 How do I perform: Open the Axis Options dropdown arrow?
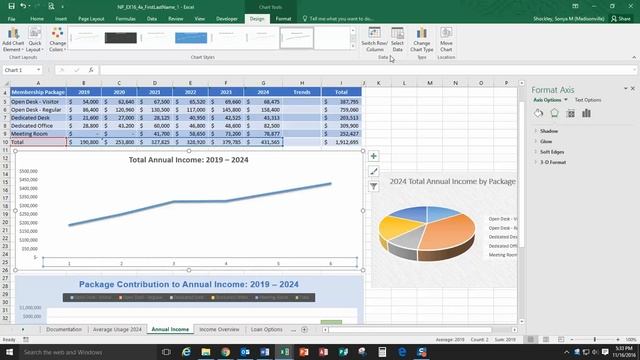pyautogui.click(x=566, y=100)
